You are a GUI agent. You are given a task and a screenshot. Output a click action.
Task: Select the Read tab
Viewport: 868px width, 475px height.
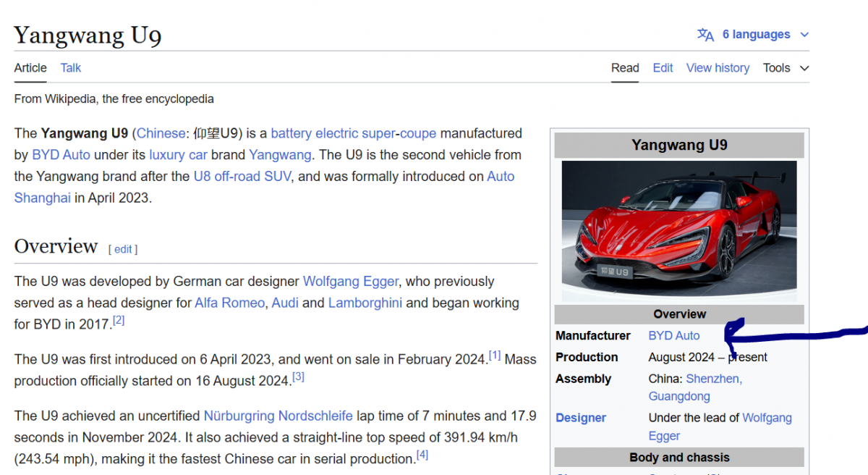pos(625,68)
